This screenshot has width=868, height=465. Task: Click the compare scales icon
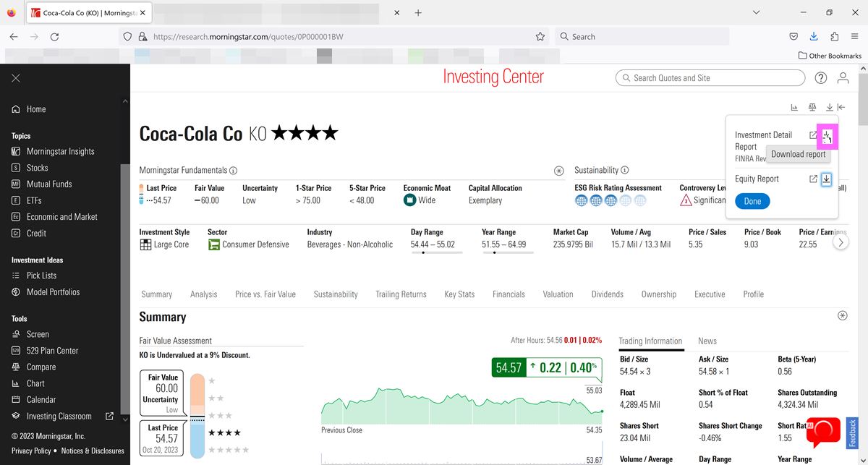pyautogui.click(x=812, y=108)
